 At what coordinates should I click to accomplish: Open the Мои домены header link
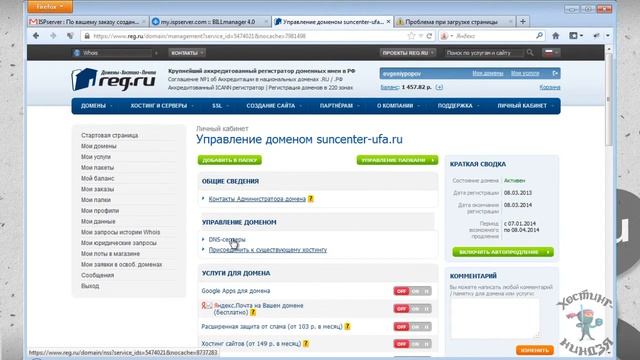(488, 73)
